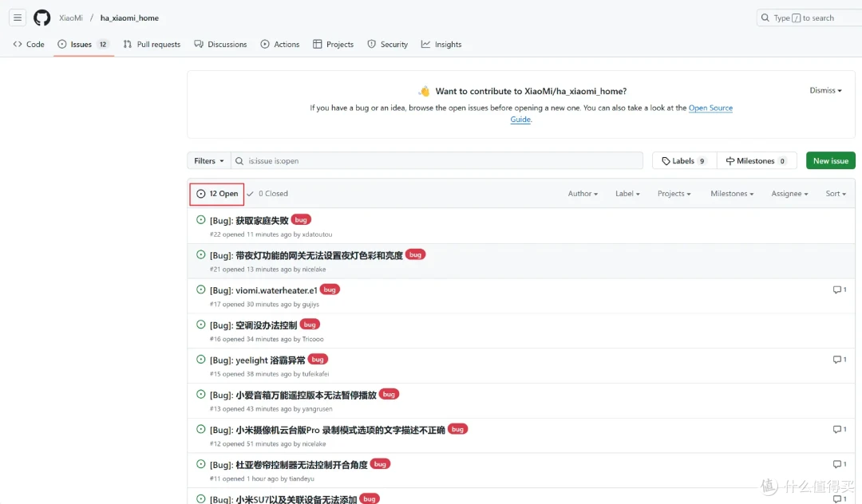The width and height of the screenshot is (862, 504).
Task: Focus the Type / to search field
Action: (x=809, y=18)
